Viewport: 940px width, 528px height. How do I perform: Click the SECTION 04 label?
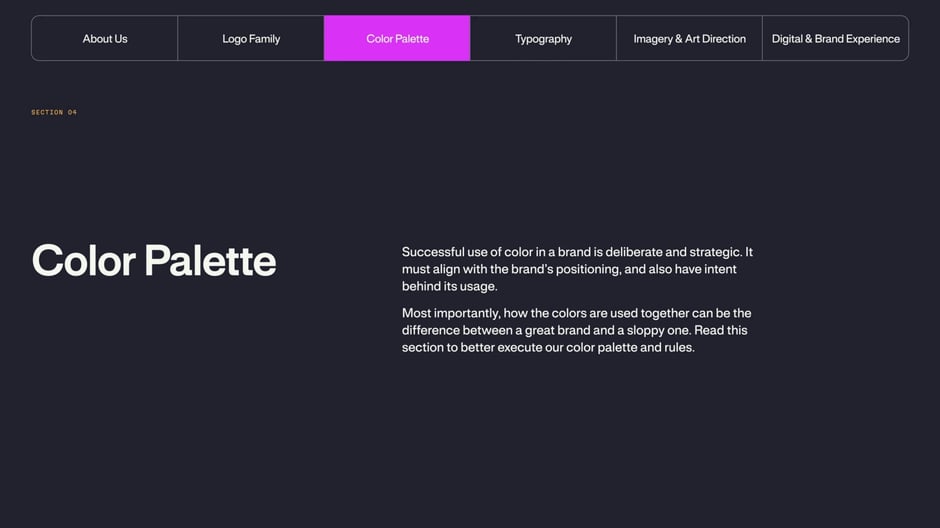click(x=54, y=112)
